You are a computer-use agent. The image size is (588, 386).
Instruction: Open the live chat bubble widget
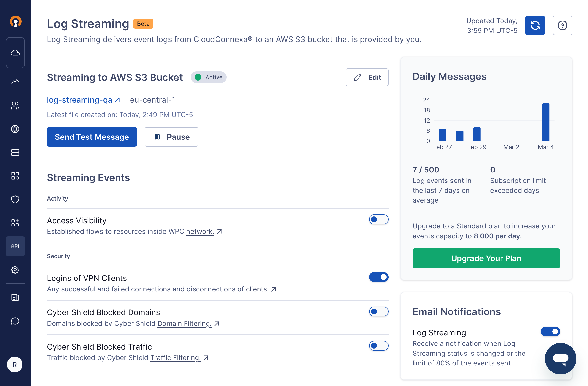point(560,358)
